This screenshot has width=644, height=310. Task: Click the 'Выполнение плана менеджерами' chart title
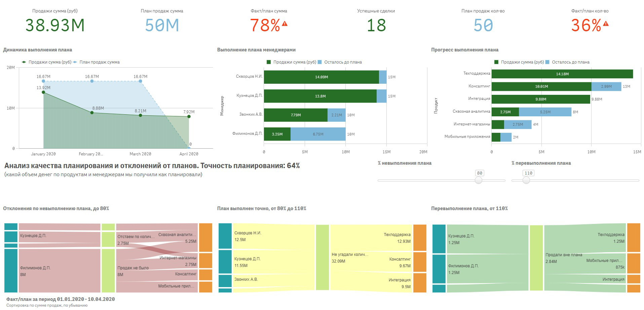pyautogui.click(x=256, y=50)
